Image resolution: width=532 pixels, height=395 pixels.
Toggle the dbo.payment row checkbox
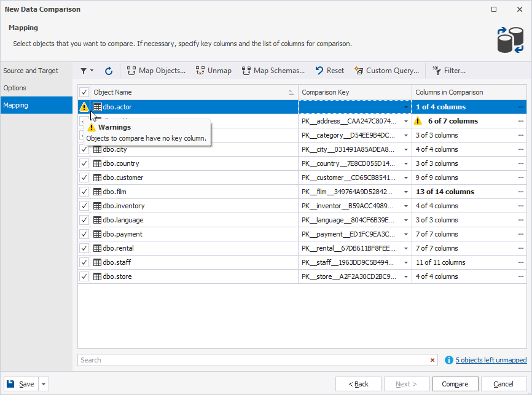pos(84,234)
